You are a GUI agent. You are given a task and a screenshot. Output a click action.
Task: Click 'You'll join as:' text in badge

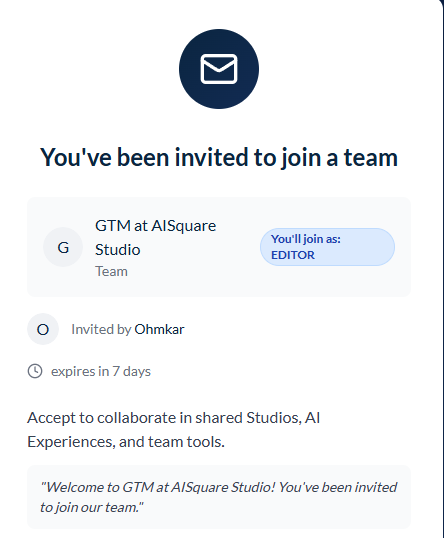click(x=306, y=239)
